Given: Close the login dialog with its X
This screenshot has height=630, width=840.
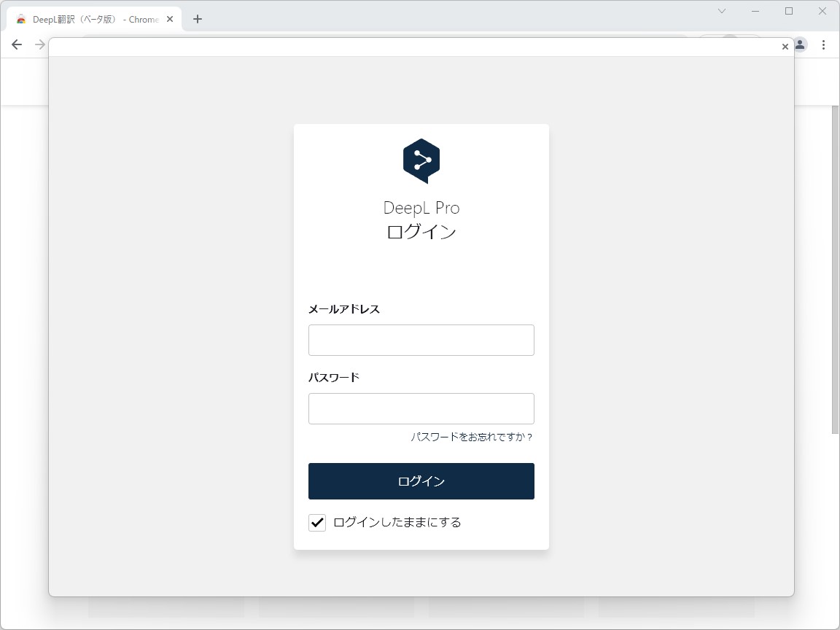Looking at the screenshot, I should pyautogui.click(x=785, y=46).
